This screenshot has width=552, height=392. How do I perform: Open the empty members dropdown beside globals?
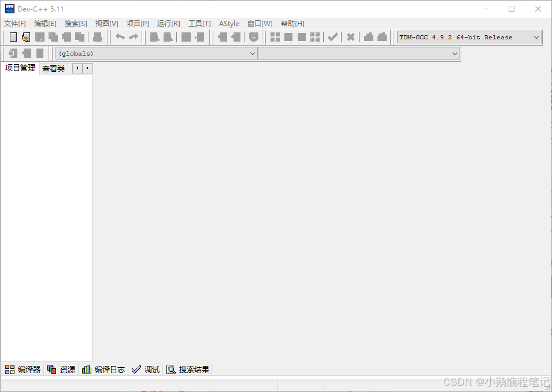pos(359,54)
